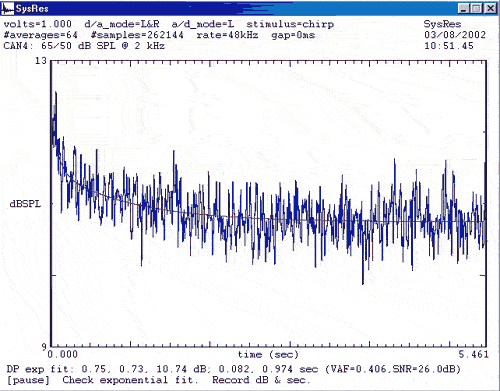Click the stimulus=chirp setting text

(x=290, y=24)
